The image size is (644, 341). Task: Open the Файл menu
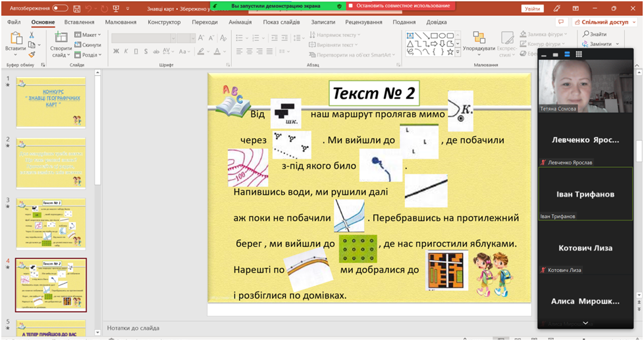coord(14,22)
